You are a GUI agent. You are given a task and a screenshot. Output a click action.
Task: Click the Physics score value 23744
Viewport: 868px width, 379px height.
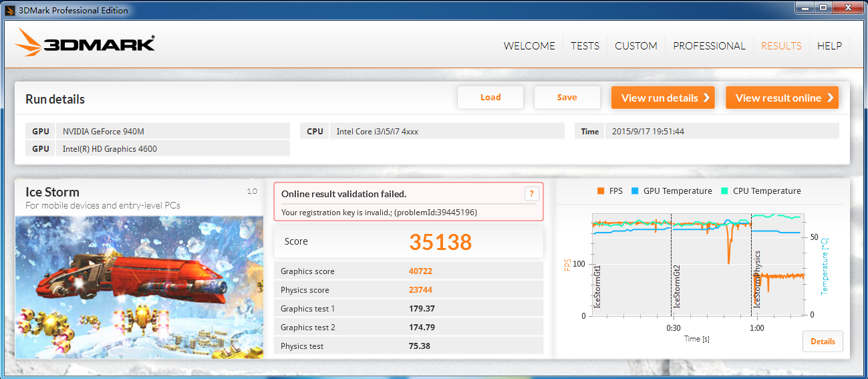(x=420, y=290)
